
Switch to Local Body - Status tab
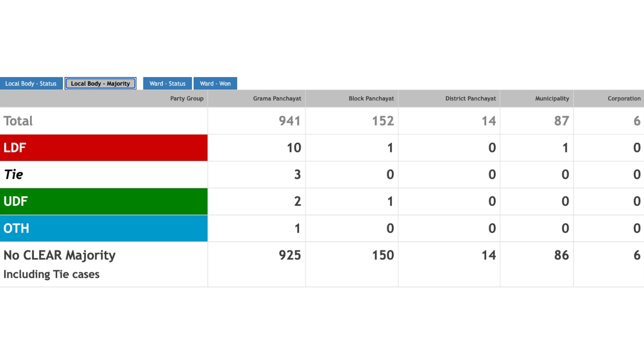tap(31, 84)
